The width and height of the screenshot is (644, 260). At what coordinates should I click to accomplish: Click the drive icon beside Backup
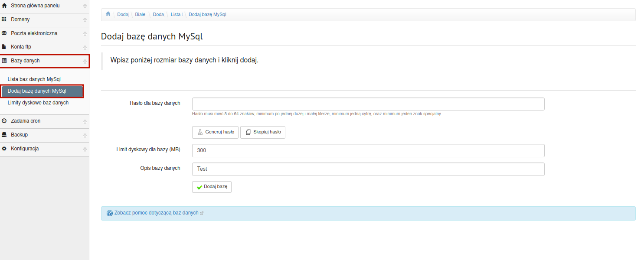pos(4,135)
